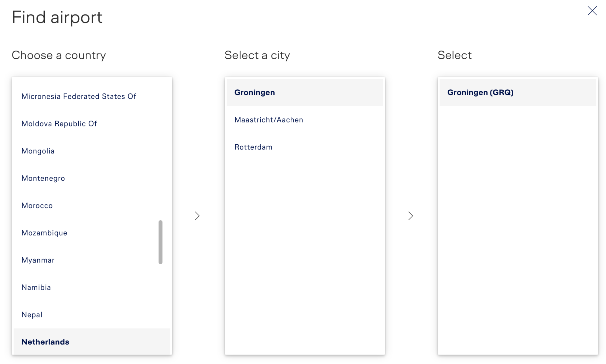Click the highlighted Netherlands country entry

[x=92, y=342]
